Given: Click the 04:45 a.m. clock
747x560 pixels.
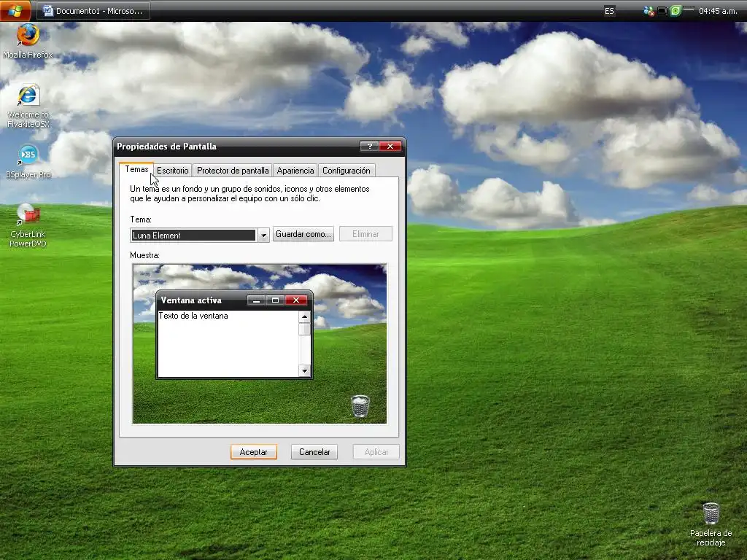Looking at the screenshot, I should (x=718, y=10).
